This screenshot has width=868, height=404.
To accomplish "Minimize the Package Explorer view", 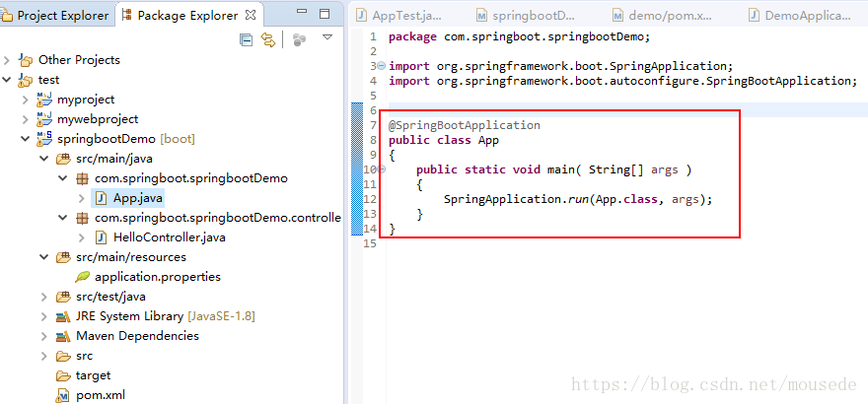I will pos(302,12).
